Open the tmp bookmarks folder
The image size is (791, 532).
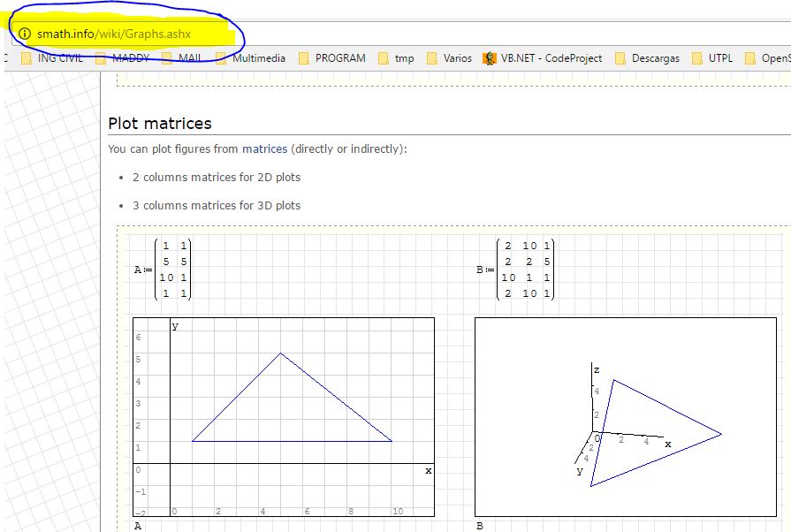point(395,58)
